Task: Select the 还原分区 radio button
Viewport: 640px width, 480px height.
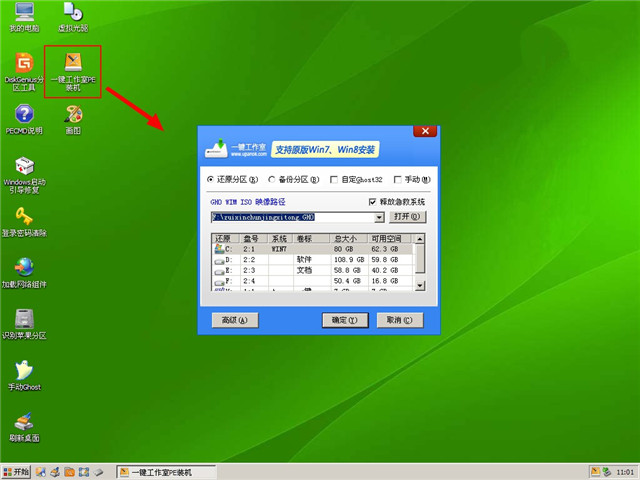Action: 211,180
